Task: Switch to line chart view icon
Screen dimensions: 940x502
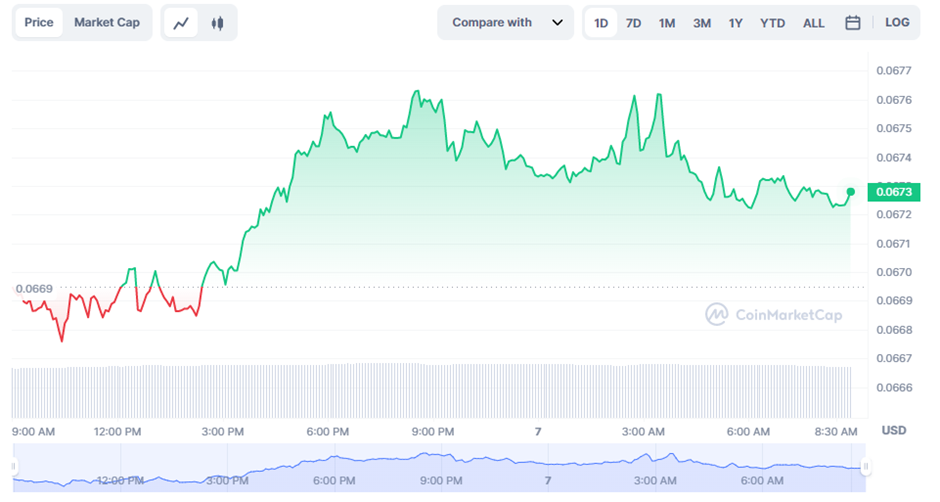Action: [x=181, y=23]
